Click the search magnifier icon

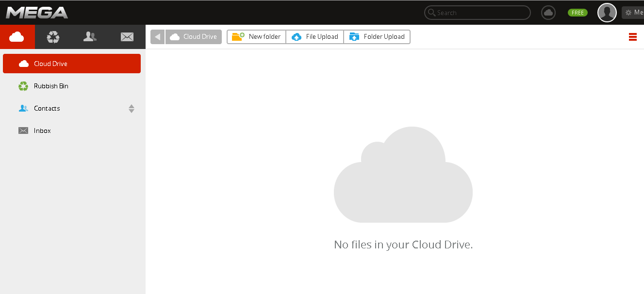click(431, 12)
